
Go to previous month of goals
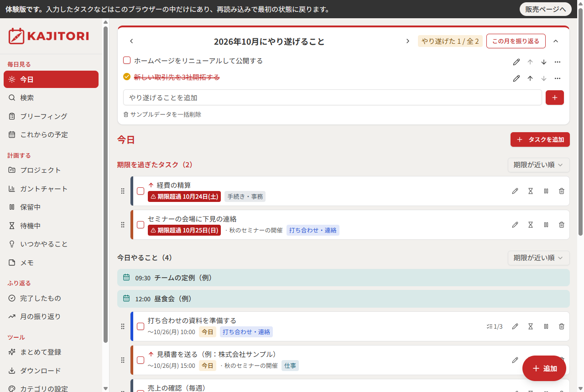pyautogui.click(x=131, y=41)
